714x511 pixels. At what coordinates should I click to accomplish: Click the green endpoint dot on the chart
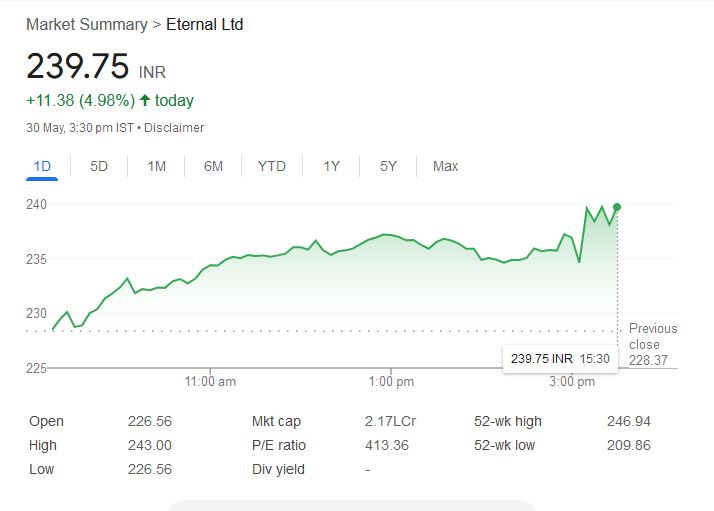[617, 207]
